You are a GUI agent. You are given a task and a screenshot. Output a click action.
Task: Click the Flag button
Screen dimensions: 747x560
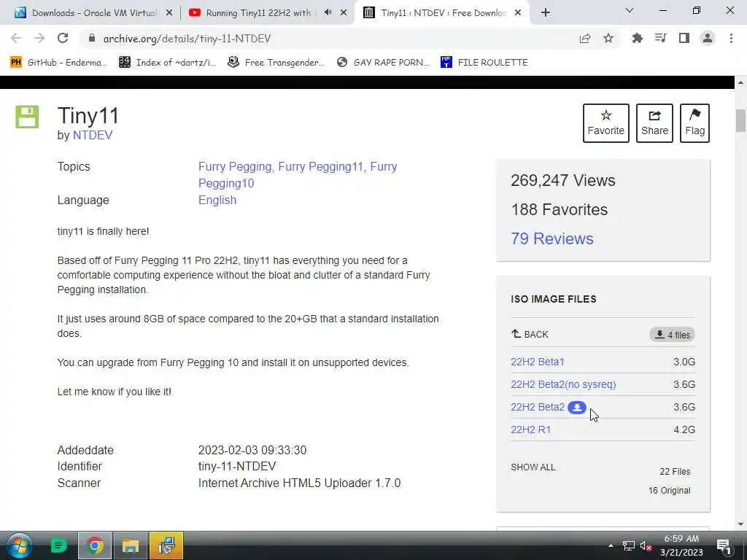point(694,122)
